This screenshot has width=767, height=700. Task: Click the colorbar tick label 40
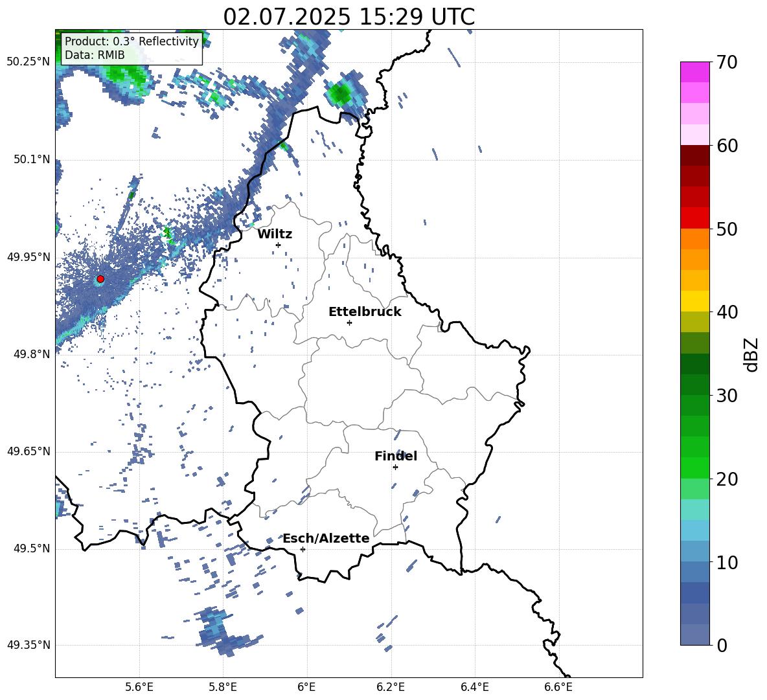(727, 312)
